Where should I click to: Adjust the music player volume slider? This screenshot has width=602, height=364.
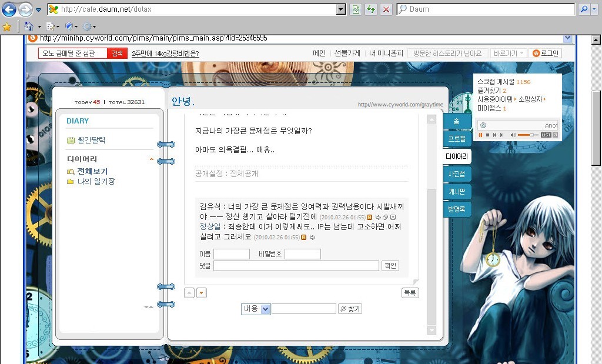point(529,135)
